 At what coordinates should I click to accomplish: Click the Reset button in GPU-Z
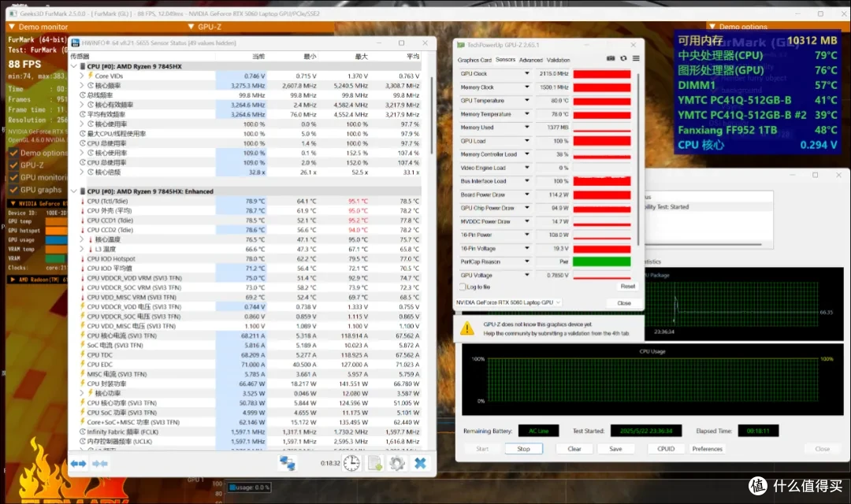tap(627, 287)
